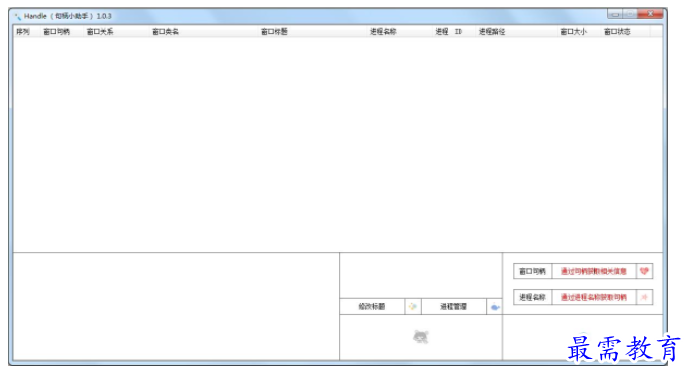This screenshot has width=689, height=380.
Task: Sort by 窗口句柄 column header
Action: click(x=62, y=32)
